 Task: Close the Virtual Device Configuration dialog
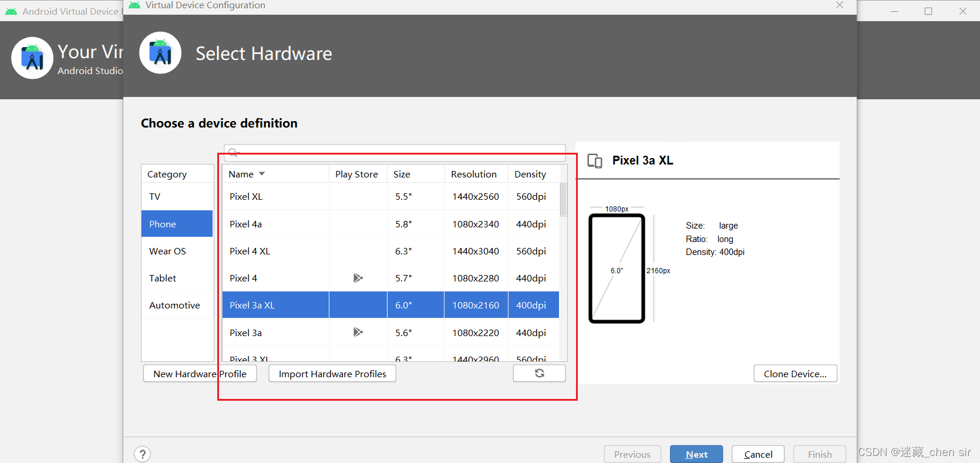click(840, 5)
